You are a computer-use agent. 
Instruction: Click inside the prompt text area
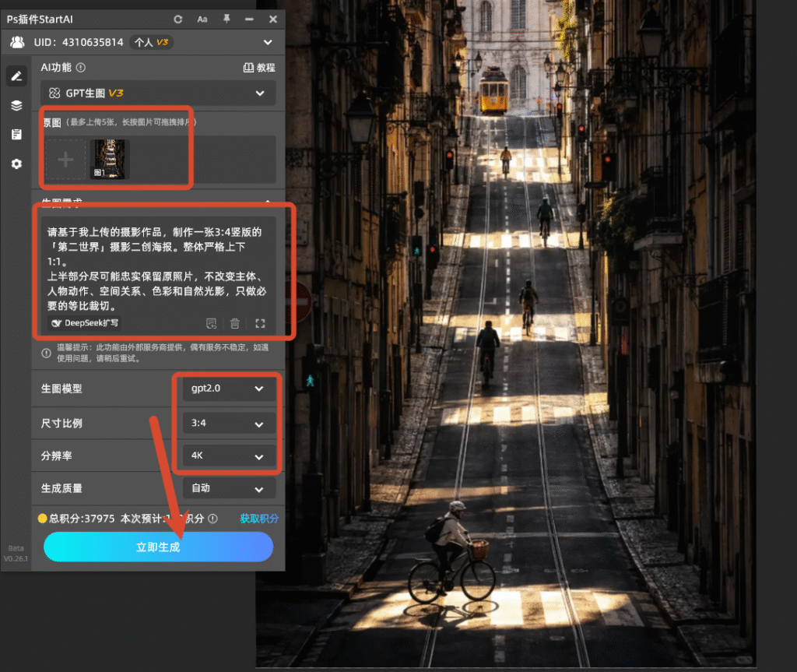tap(158, 268)
